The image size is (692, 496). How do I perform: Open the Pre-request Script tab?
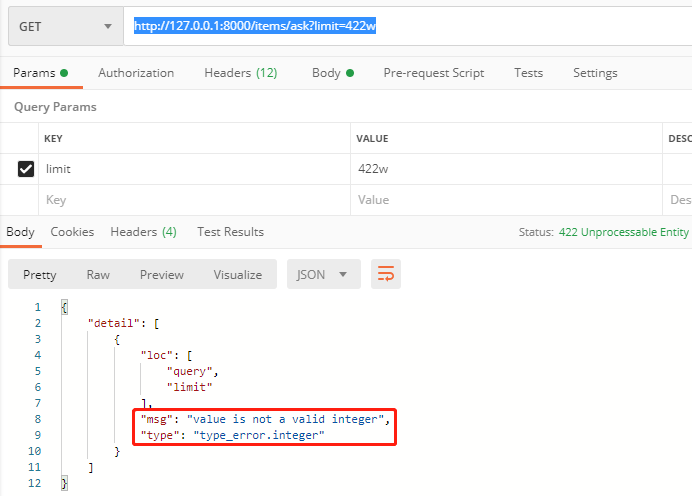[433, 73]
